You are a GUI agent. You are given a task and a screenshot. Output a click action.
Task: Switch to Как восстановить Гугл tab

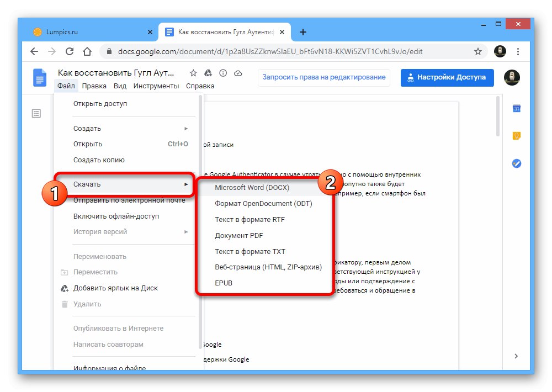(x=224, y=32)
